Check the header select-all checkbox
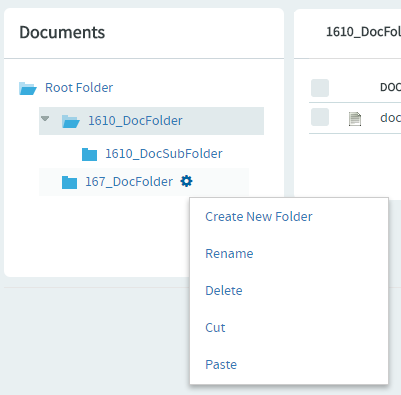This screenshot has height=395, width=401. [320, 88]
